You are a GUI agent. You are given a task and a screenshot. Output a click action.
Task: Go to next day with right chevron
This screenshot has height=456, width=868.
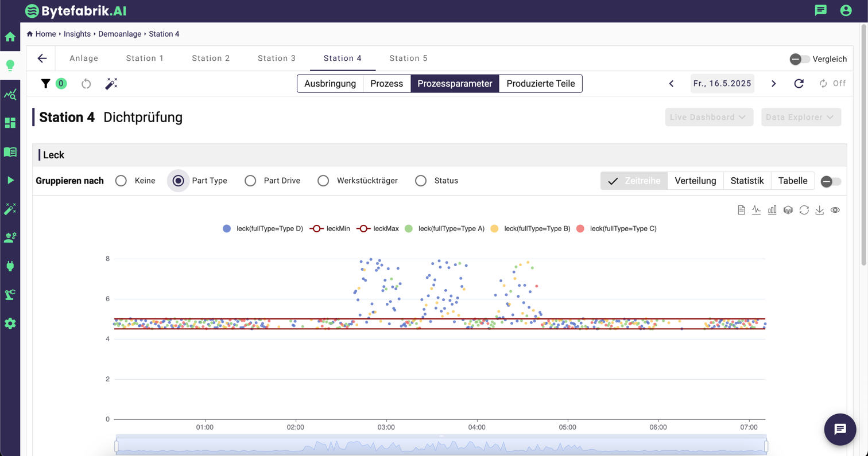[x=773, y=84]
